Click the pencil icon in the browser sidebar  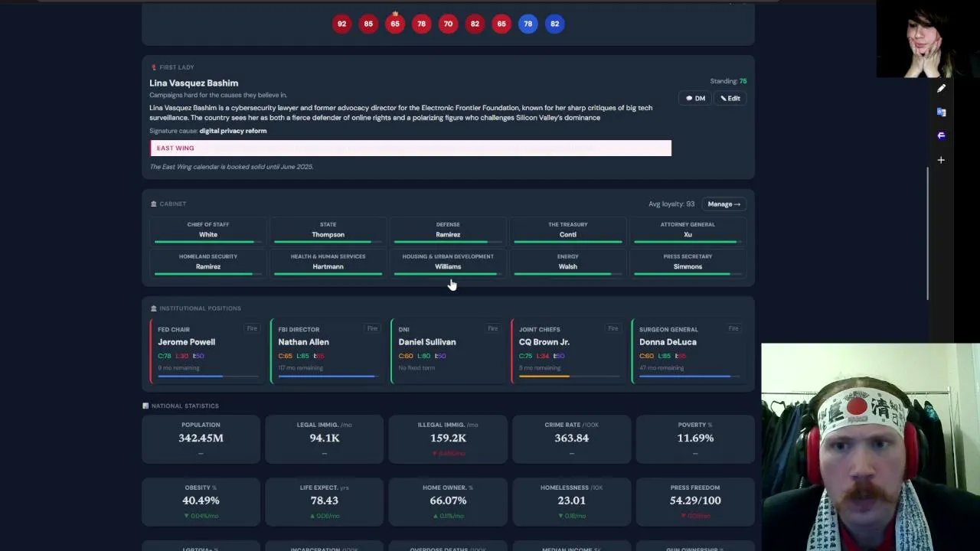941,89
